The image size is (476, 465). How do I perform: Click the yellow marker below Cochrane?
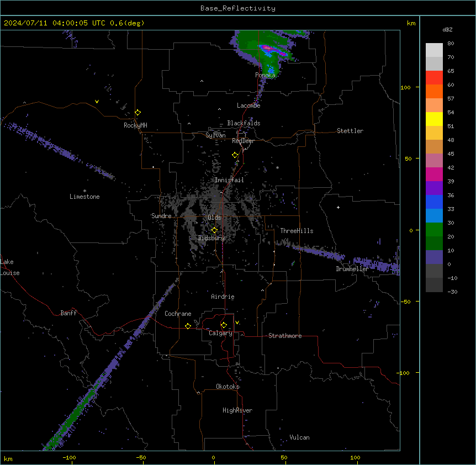click(188, 326)
